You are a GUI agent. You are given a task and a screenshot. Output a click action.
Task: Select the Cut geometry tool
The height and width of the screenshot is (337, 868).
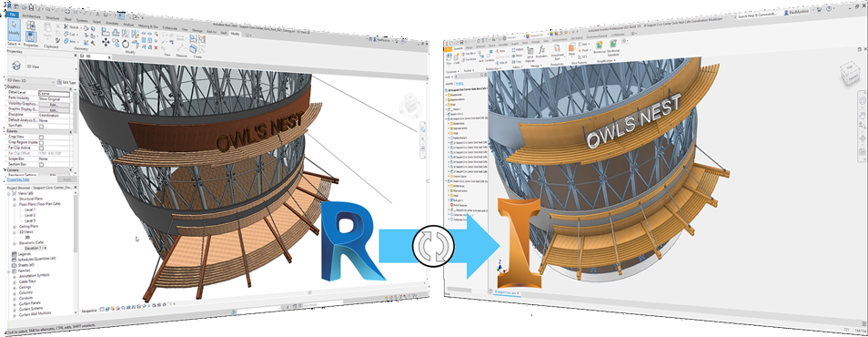[71, 34]
